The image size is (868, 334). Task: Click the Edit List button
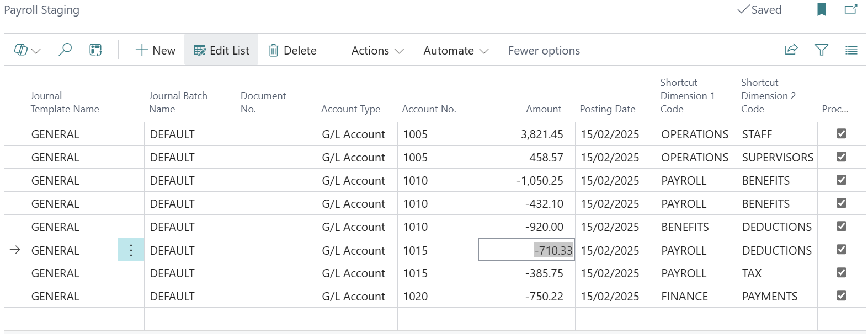[x=221, y=50]
